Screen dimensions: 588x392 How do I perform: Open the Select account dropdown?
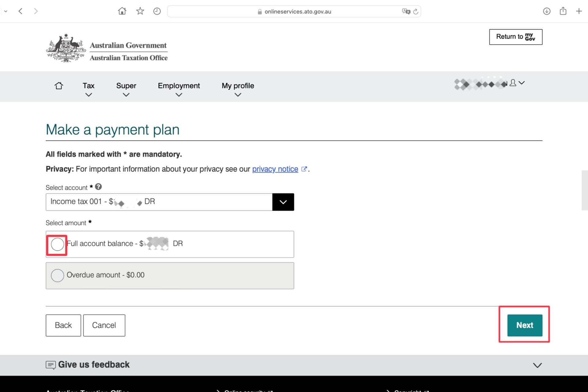283,202
